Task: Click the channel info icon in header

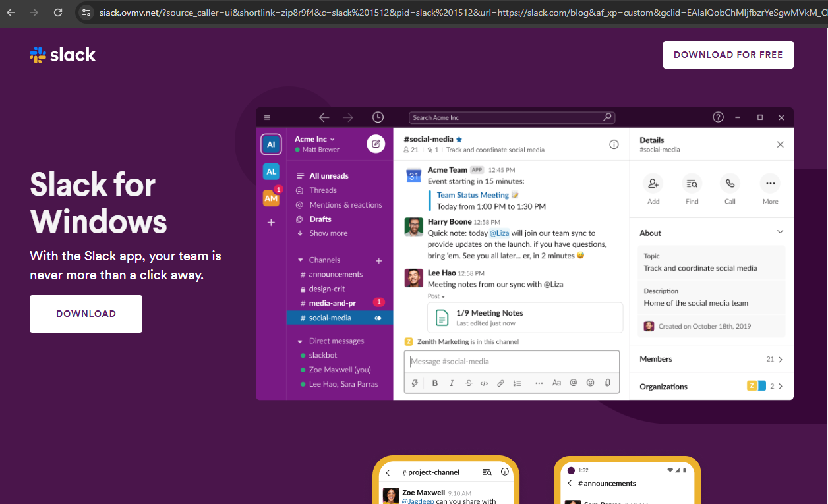Action: point(614,144)
